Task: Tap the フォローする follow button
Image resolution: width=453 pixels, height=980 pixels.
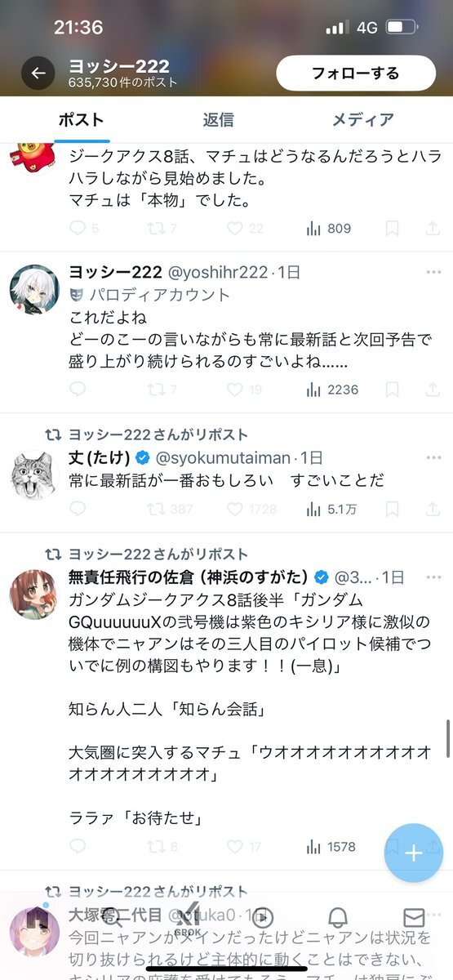Action: tap(356, 73)
